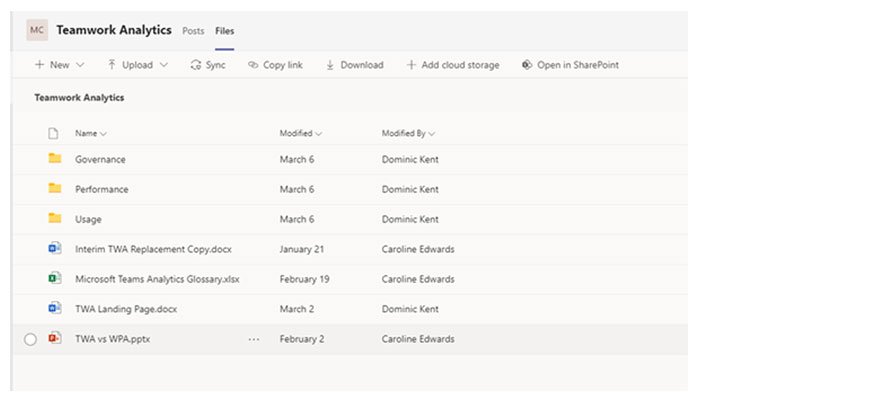This screenshot has width=881, height=398.
Task: Click PowerPoint icon for TWA vs WPA
Action: click(55, 338)
